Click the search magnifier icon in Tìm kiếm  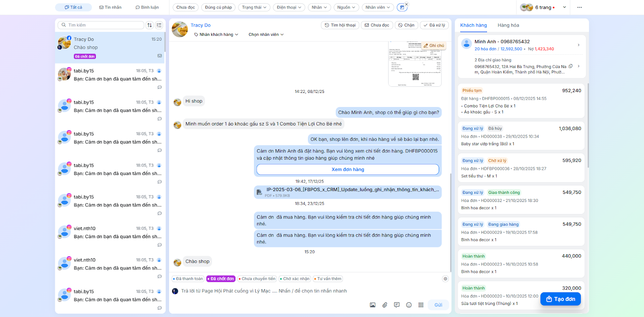64,25
